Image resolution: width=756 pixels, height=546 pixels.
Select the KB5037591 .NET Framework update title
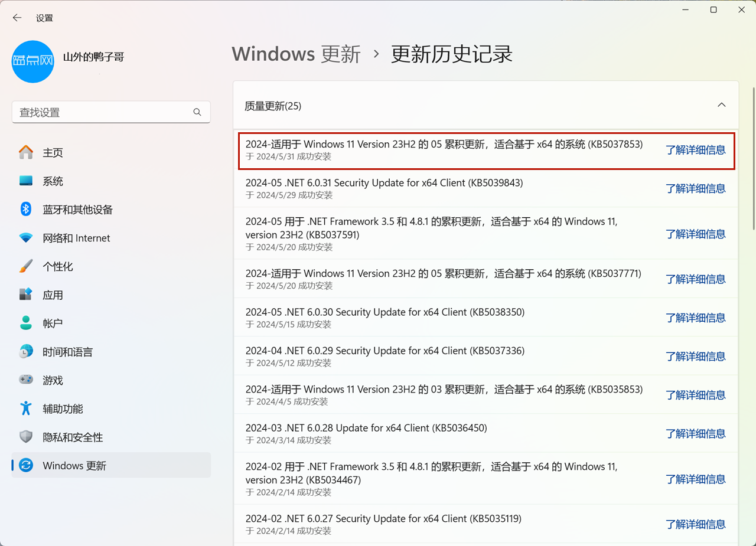coord(432,228)
